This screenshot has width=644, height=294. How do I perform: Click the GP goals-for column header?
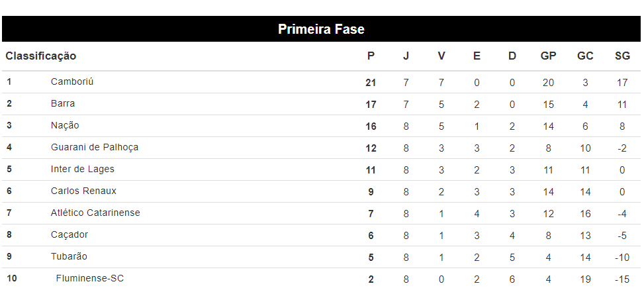point(548,56)
